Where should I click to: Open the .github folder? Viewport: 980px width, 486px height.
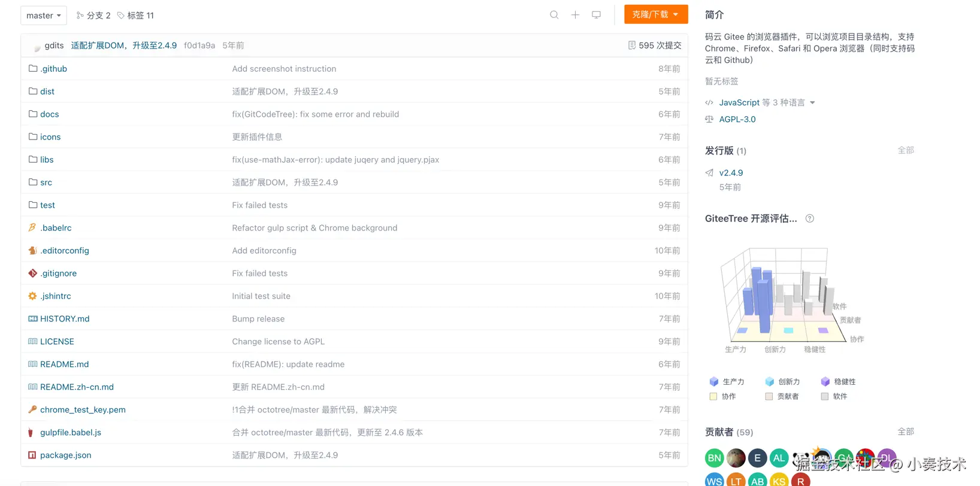tap(53, 69)
